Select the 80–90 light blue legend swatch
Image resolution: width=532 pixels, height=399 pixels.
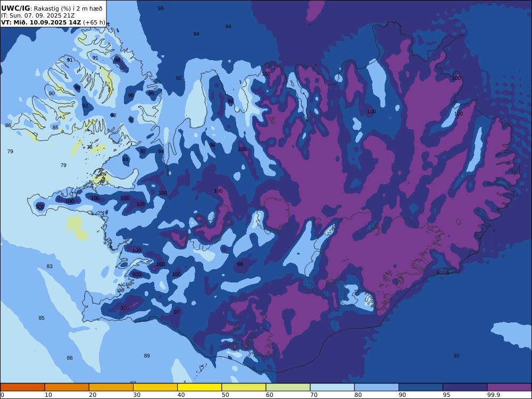click(x=377, y=387)
